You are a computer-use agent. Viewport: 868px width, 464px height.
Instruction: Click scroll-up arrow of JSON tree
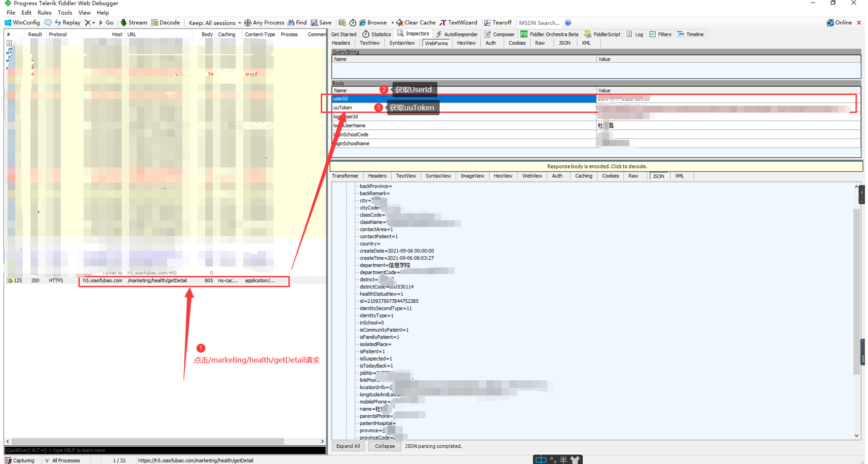click(x=857, y=187)
